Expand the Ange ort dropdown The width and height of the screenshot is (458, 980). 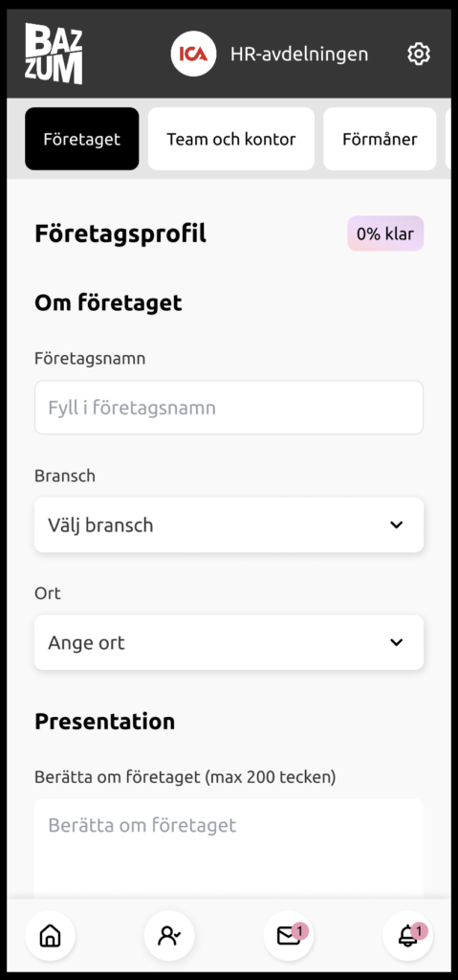229,642
